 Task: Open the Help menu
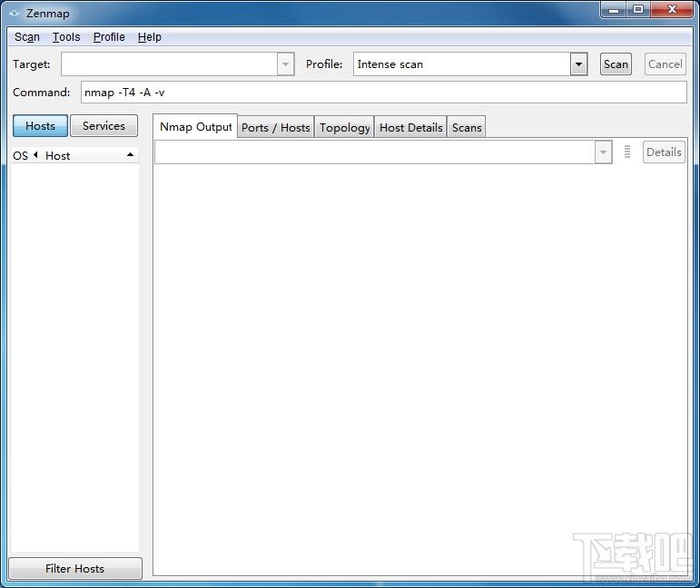pyautogui.click(x=149, y=37)
